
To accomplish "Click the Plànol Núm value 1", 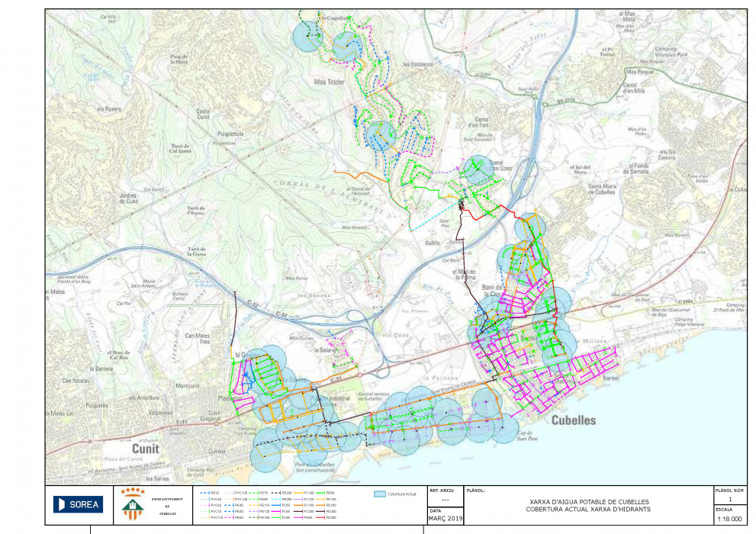I will pos(729,500).
